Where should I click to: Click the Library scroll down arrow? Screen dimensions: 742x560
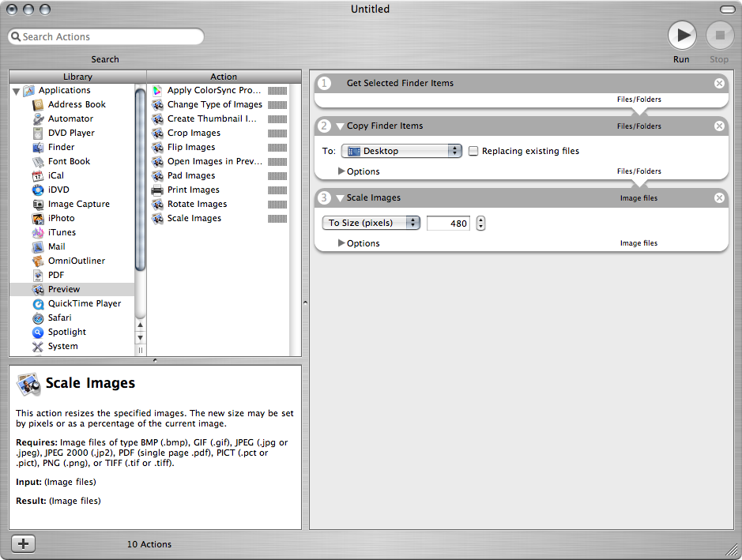tap(140, 338)
